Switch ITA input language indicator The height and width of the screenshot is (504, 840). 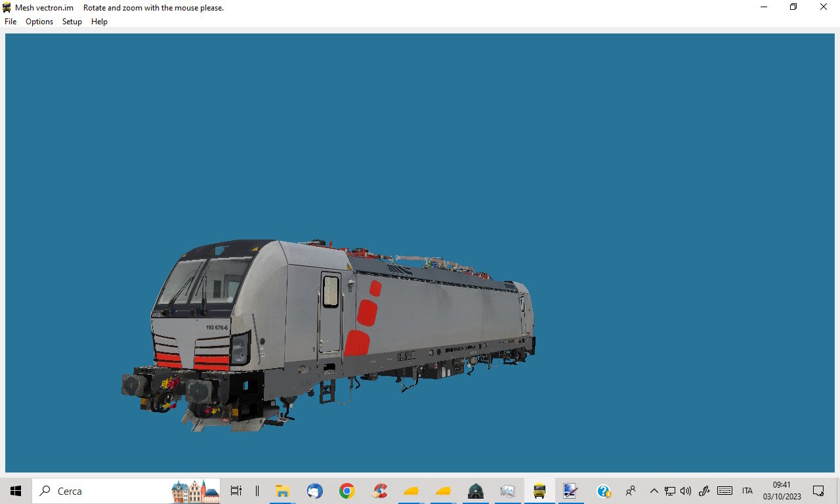pos(747,491)
